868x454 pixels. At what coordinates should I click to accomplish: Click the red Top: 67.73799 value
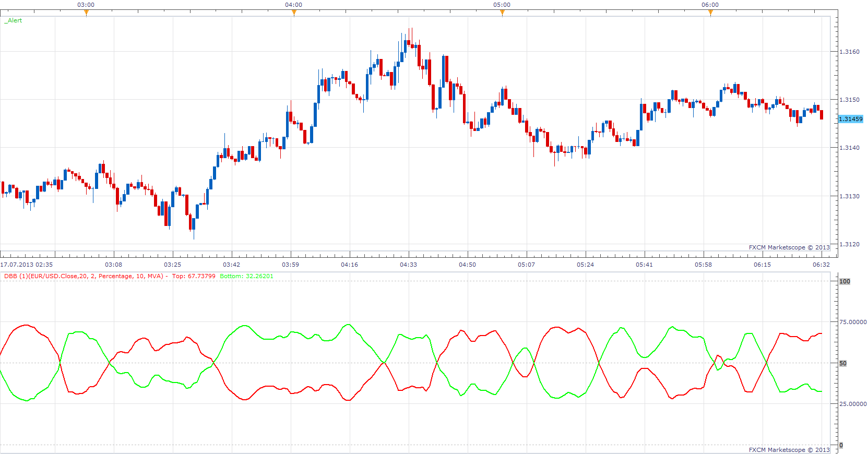point(194,276)
